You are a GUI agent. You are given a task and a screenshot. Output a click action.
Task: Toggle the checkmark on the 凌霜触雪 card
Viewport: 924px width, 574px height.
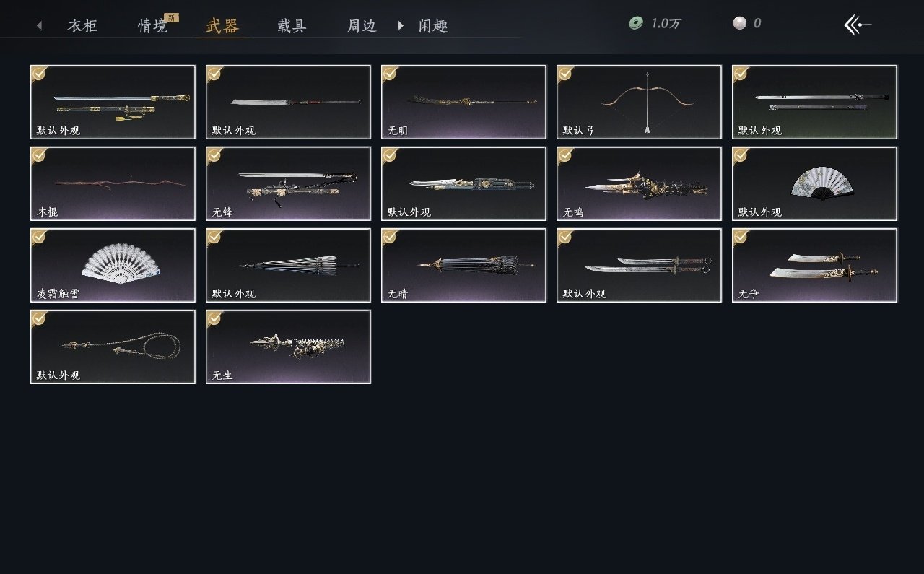(39, 236)
